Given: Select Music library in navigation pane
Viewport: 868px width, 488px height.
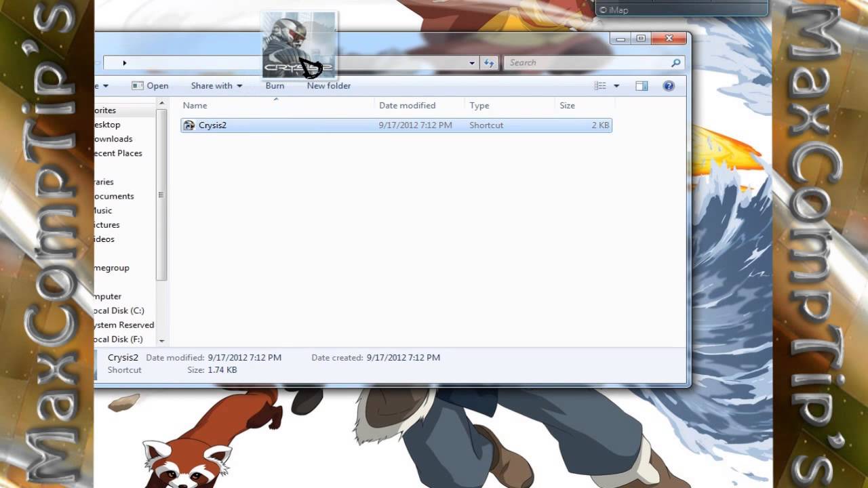Looking at the screenshot, I should point(103,210).
